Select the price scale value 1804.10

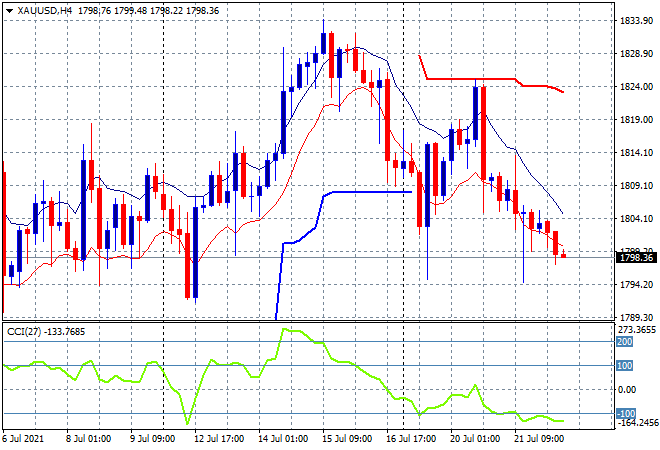coord(636,218)
